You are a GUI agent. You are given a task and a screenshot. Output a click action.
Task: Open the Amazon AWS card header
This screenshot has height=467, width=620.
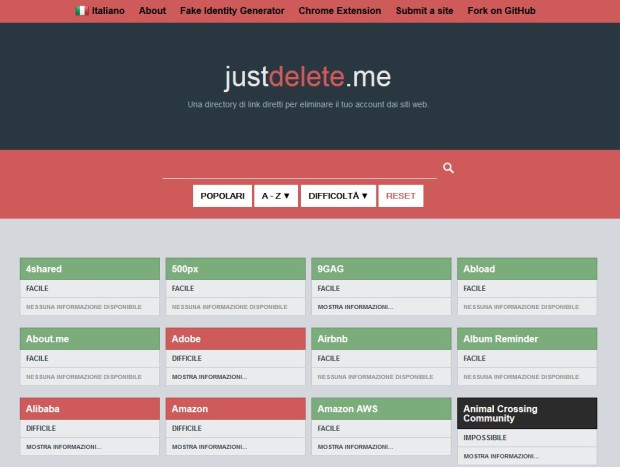[x=381, y=409]
